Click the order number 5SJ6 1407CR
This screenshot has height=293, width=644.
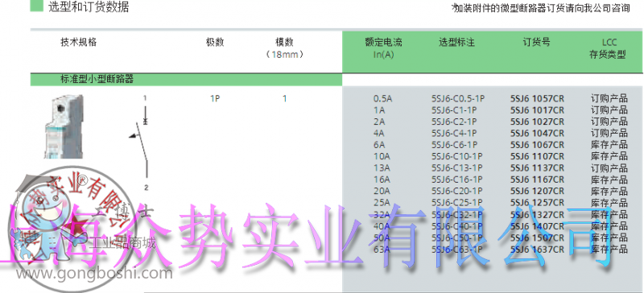(537, 225)
